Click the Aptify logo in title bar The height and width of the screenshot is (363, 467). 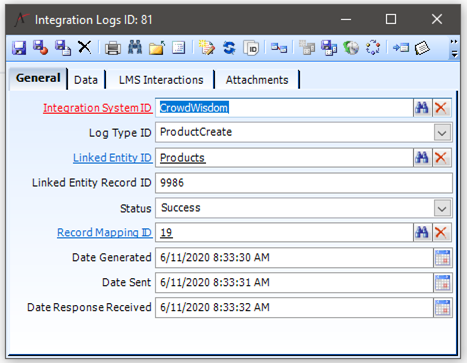[x=22, y=20]
